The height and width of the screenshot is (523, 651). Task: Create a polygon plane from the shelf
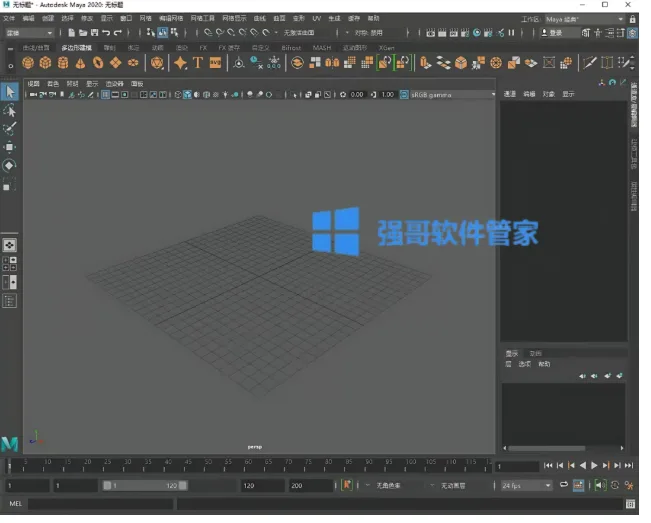point(115,63)
